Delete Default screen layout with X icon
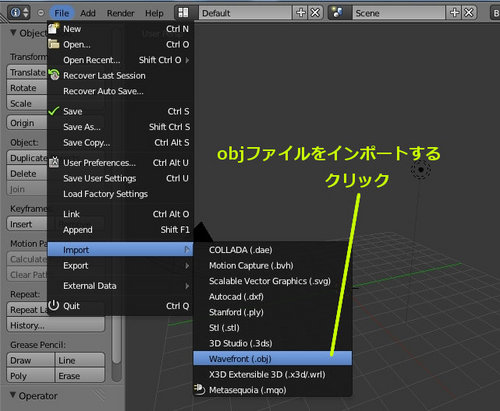 (315, 13)
